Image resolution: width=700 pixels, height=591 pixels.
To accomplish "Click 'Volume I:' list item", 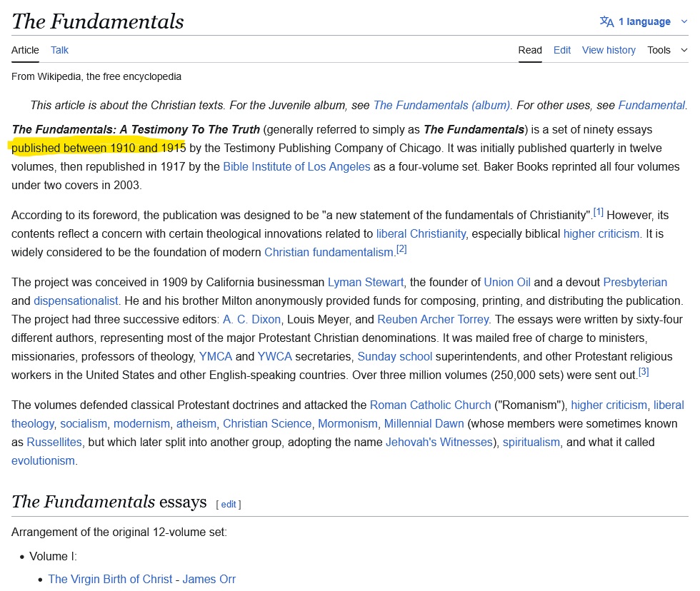I will point(53,556).
